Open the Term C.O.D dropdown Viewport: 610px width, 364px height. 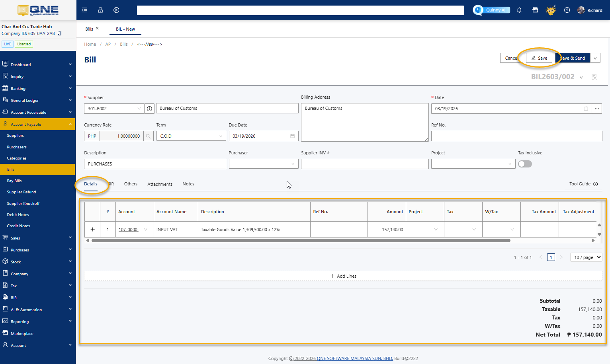191,136
